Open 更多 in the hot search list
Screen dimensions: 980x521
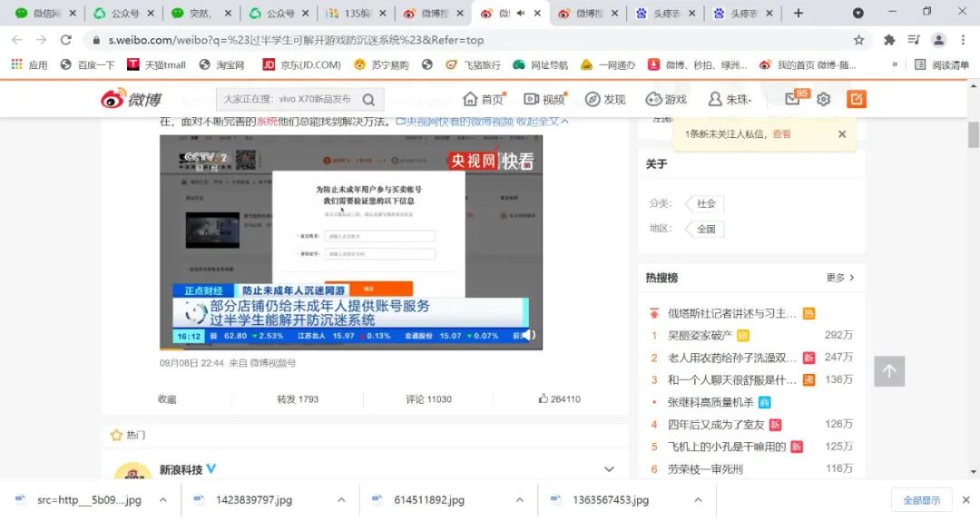pyautogui.click(x=840, y=278)
